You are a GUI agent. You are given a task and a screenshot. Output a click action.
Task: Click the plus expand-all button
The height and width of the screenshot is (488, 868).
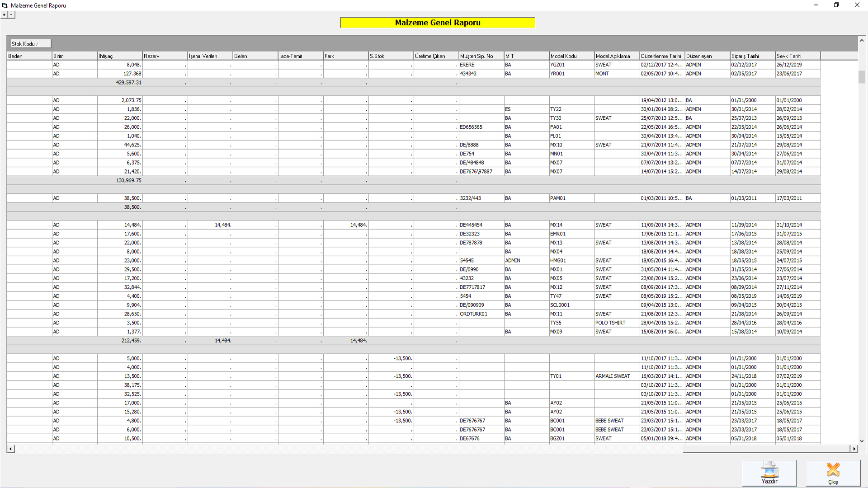4,14
